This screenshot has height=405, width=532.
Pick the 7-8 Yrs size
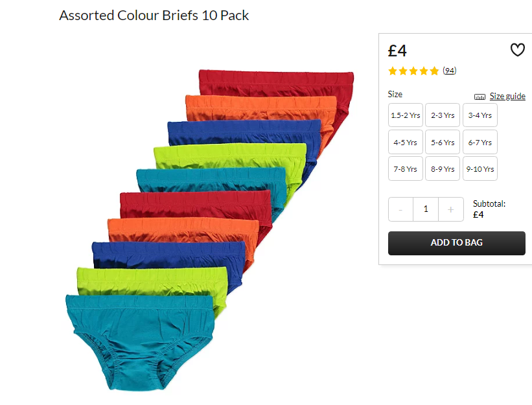[x=406, y=168]
